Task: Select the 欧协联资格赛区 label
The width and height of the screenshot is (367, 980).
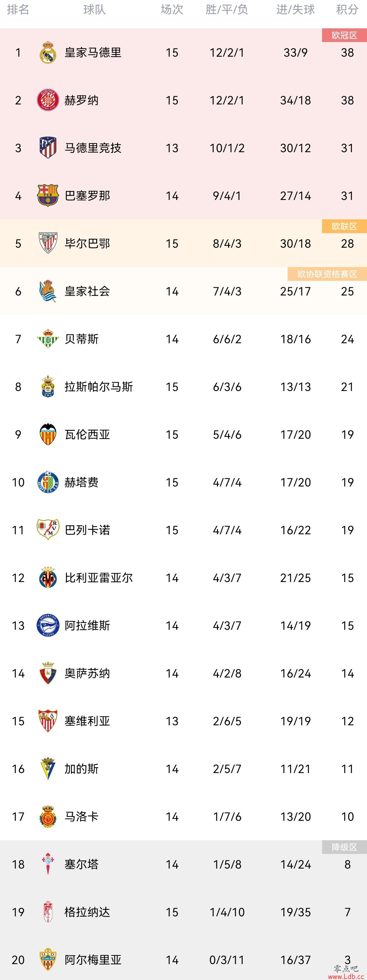Action: pyautogui.click(x=327, y=274)
